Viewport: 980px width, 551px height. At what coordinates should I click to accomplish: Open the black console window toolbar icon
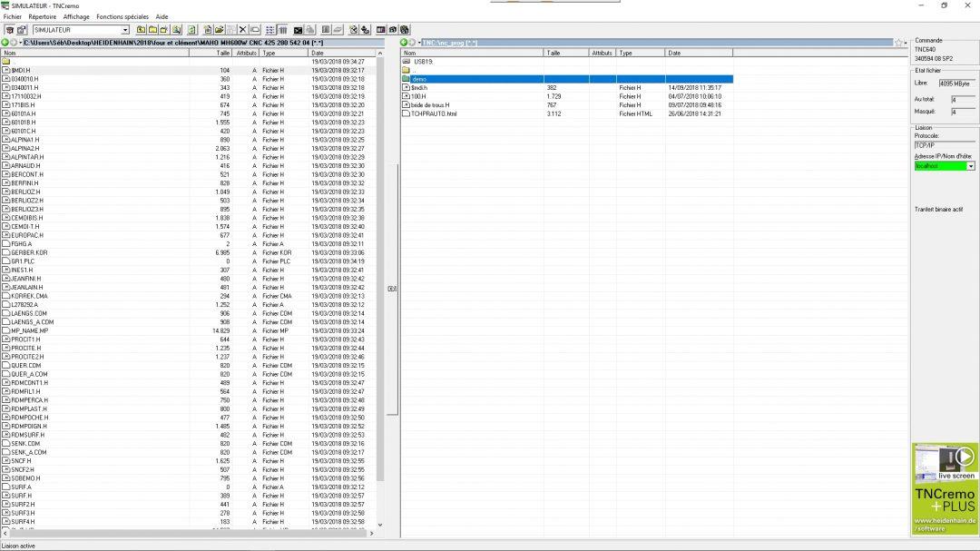(299, 30)
